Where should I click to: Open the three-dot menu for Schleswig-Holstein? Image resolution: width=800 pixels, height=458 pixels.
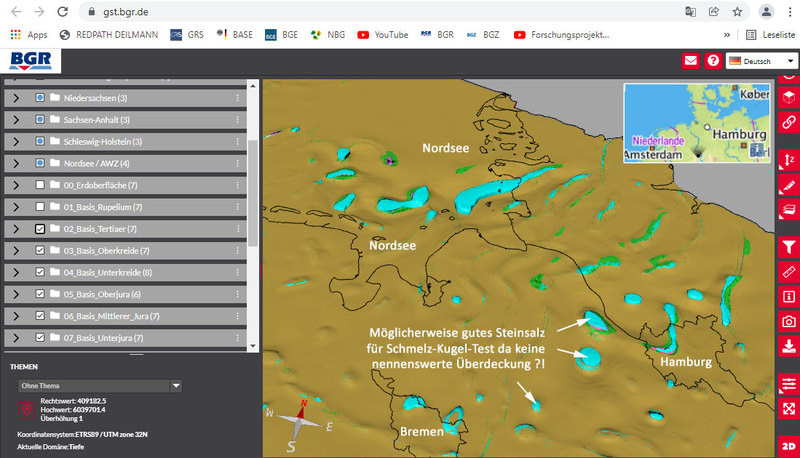237,142
